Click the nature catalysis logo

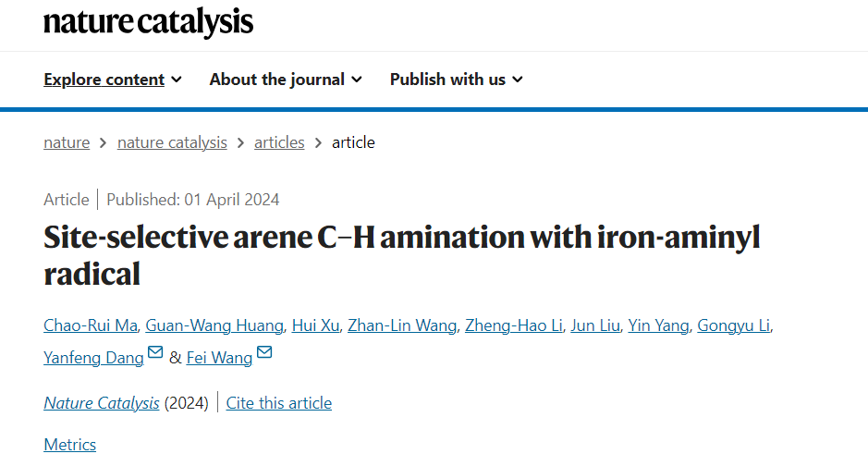148,22
